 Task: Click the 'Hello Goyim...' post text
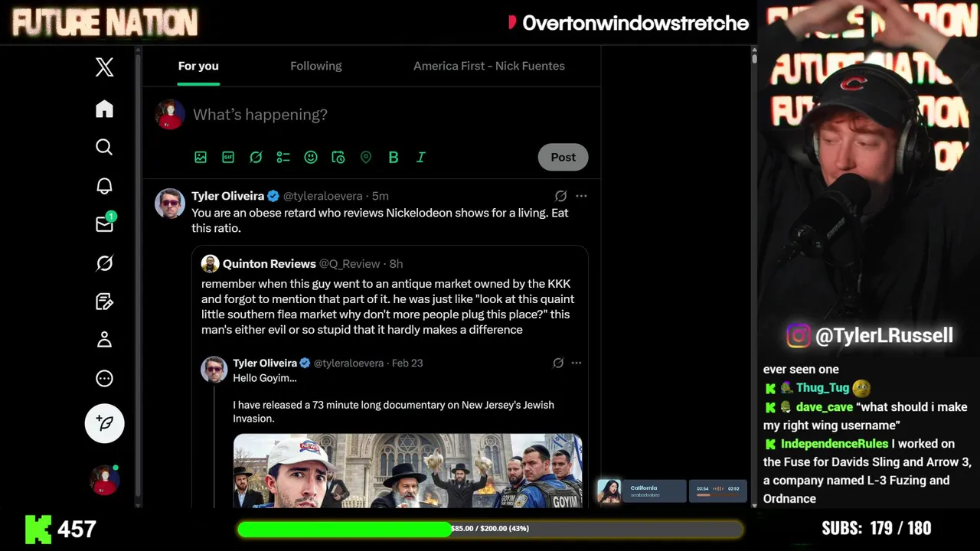tap(265, 378)
